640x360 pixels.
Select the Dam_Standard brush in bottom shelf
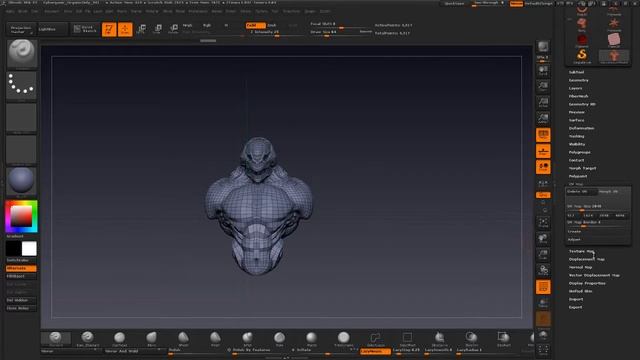point(87,339)
